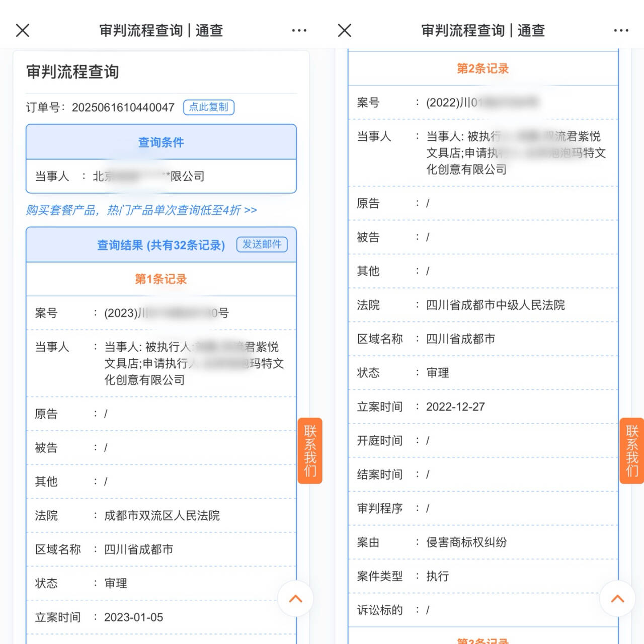Close the page showing 第1条记录
The width and height of the screenshot is (644, 644).
[23, 31]
